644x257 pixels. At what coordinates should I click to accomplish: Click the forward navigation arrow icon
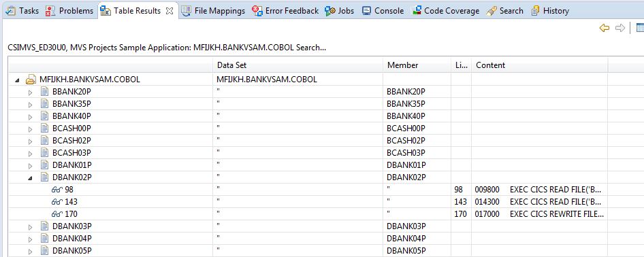coord(619,28)
